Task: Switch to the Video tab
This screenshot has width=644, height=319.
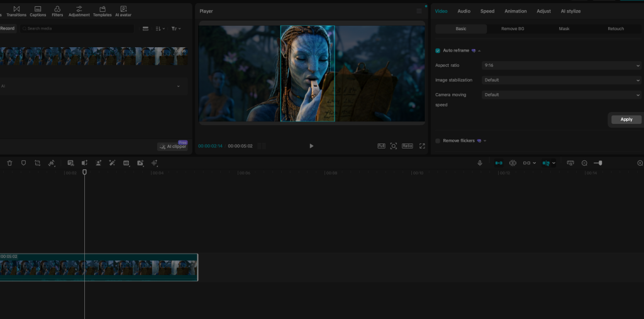Action: (x=441, y=11)
